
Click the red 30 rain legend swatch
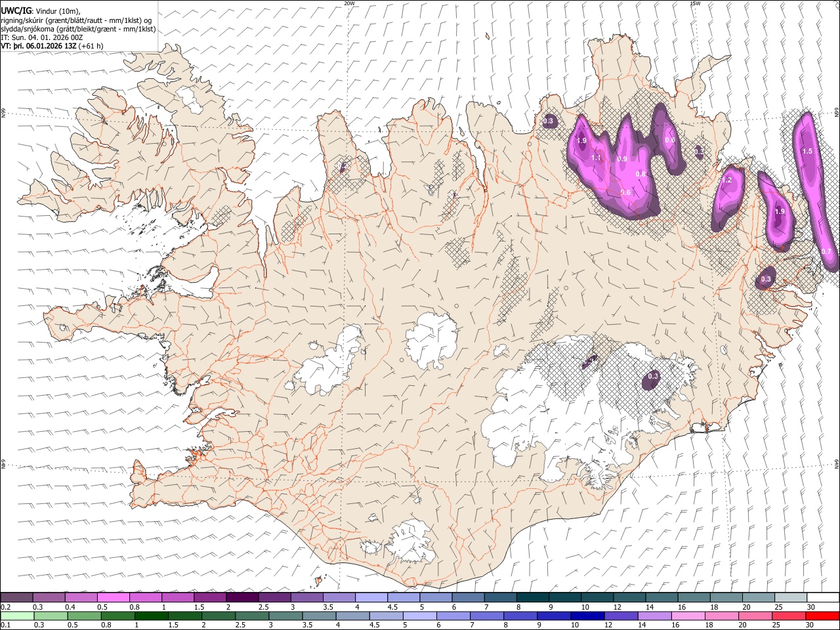pos(822,616)
